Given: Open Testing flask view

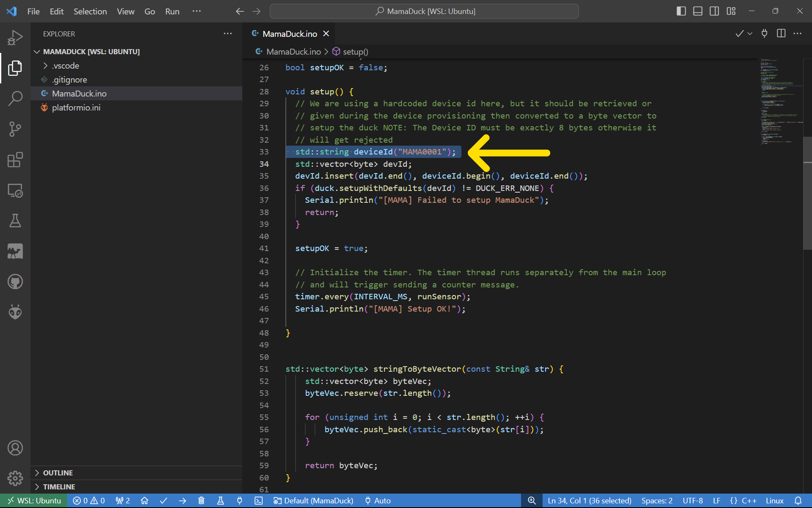Looking at the screenshot, I should click(15, 221).
